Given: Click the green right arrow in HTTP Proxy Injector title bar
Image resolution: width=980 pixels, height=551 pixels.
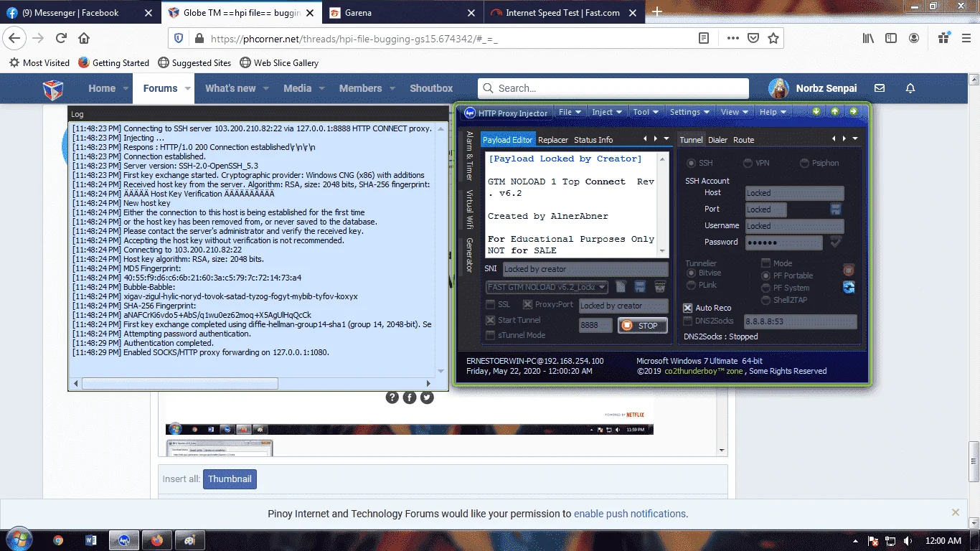Looking at the screenshot, I should pyautogui.click(x=854, y=111).
